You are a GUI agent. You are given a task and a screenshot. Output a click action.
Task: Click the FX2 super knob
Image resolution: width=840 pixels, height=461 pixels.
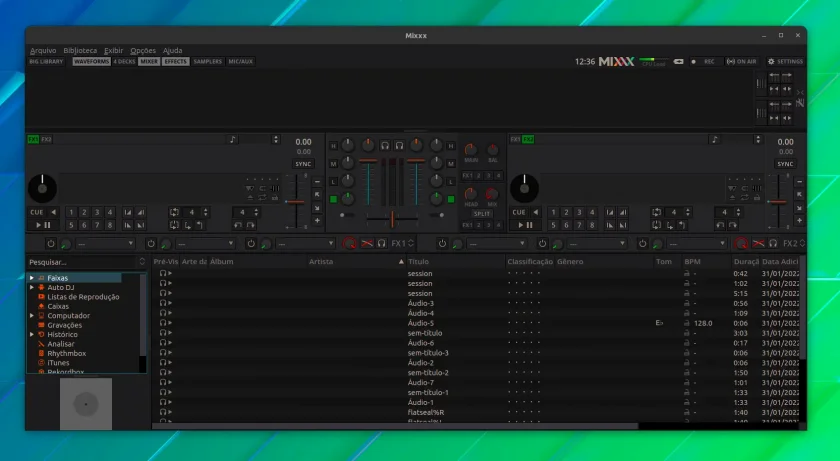(741, 244)
